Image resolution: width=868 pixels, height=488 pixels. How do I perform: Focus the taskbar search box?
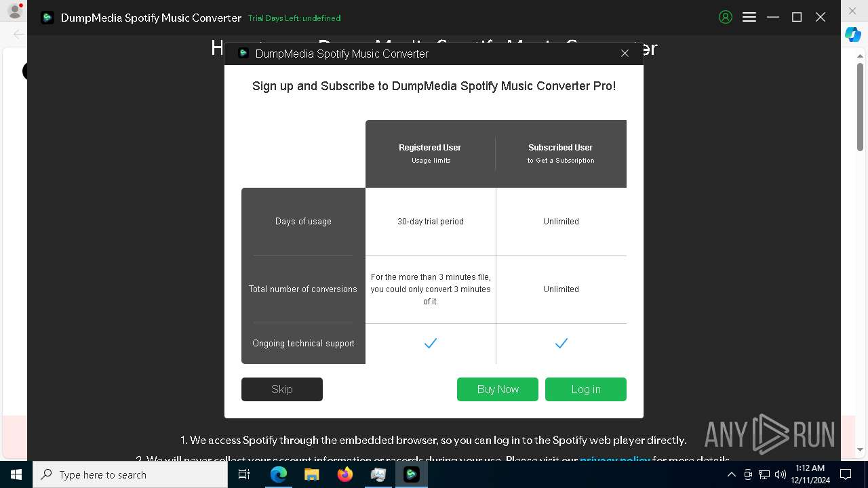(130, 474)
